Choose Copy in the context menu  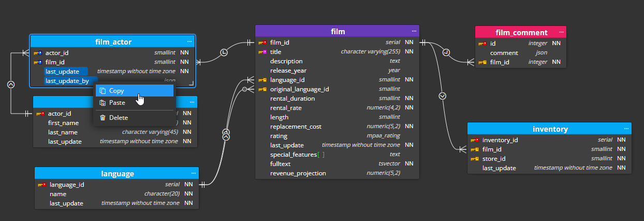tap(135, 90)
